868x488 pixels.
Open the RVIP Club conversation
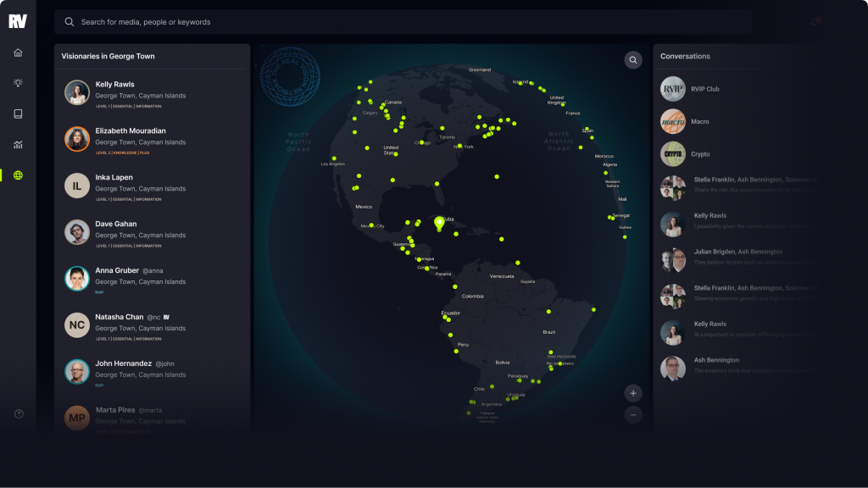coord(704,89)
